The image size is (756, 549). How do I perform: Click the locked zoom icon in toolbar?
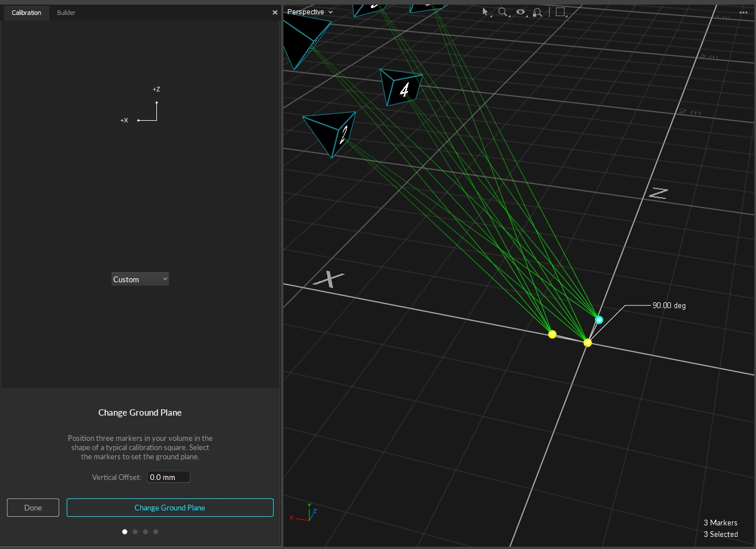coord(537,12)
